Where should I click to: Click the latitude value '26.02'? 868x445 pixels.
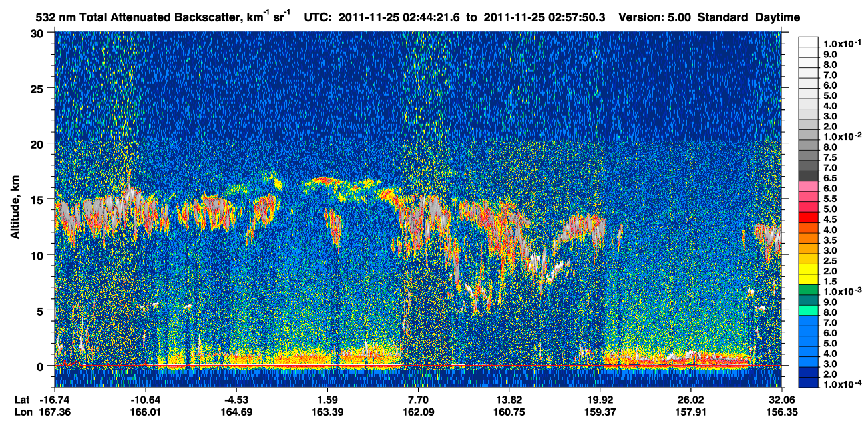[x=690, y=399]
